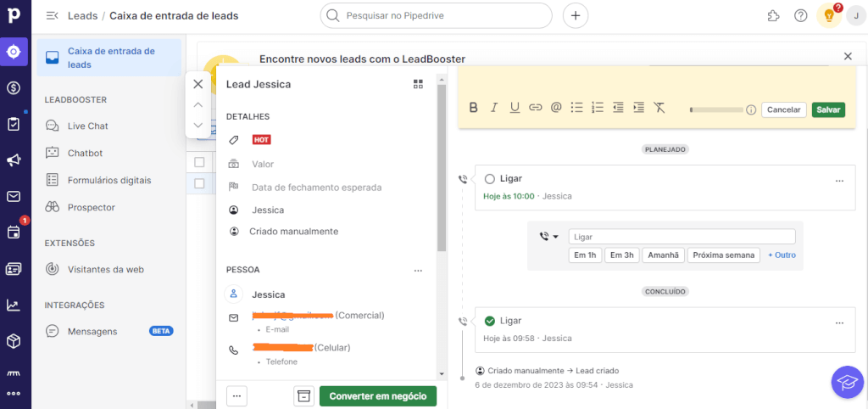The width and height of the screenshot is (868, 409).
Task: Apply italic formatting in note editor
Action: (494, 108)
